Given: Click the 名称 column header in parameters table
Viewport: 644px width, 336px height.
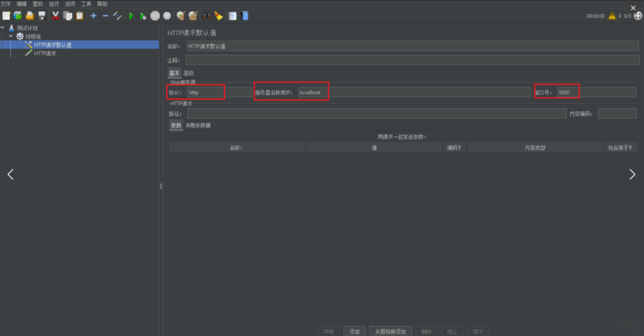Looking at the screenshot, I should [x=237, y=148].
